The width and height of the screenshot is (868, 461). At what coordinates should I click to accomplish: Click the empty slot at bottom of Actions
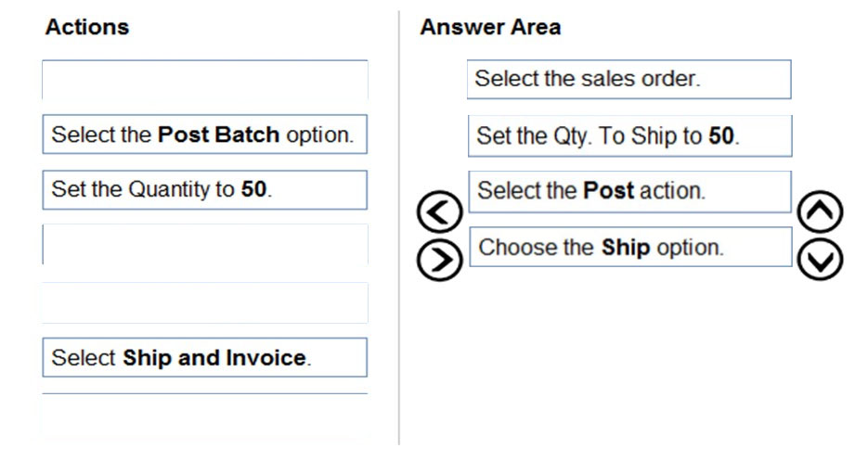click(204, 414)
